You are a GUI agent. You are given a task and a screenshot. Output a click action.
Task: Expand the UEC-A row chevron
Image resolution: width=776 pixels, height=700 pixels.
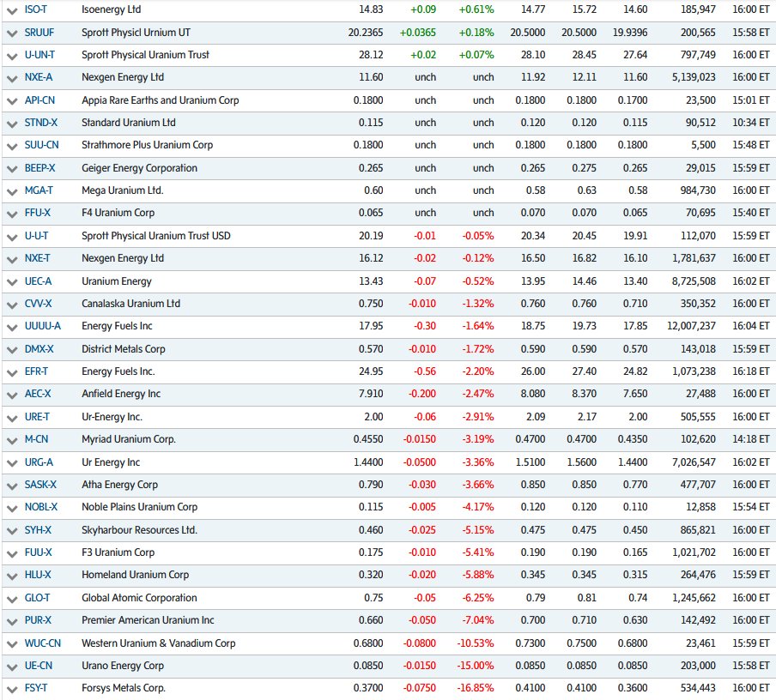pyautogui.click(x=12, y=282)
